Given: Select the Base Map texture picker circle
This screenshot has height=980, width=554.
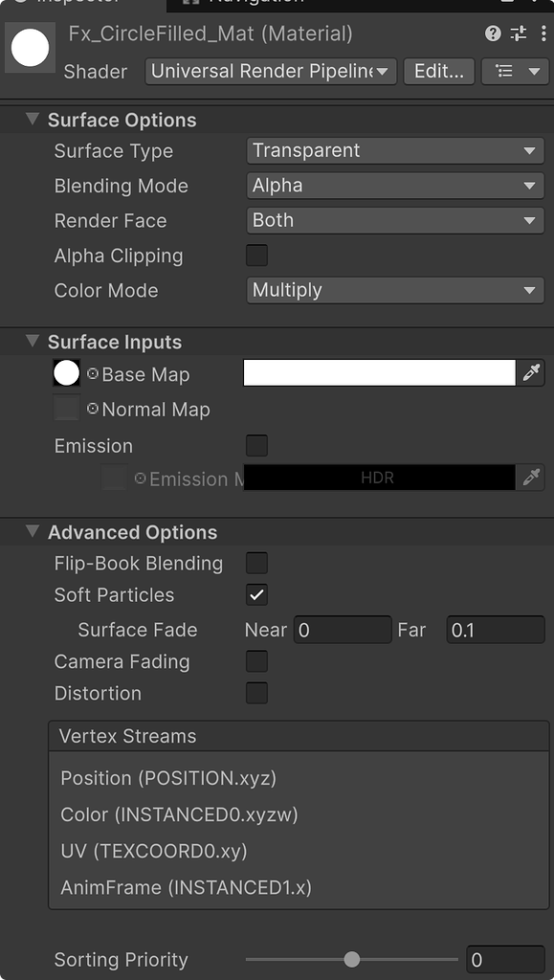Looking at the screenshot, I should pyautogui.click(x=65, y=373).
